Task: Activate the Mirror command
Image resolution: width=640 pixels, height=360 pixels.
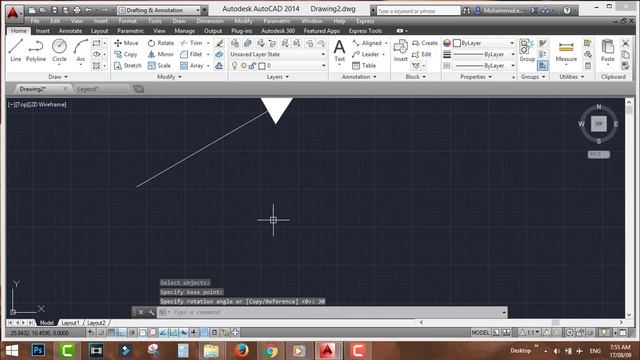Action: pyautogui.click(x=161, y=54)
